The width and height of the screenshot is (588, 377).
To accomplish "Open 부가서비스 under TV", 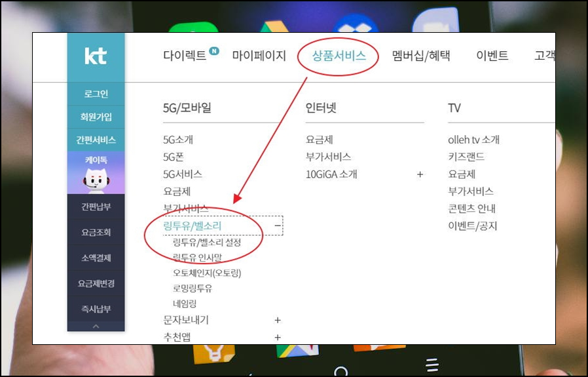I will point(471,191).
